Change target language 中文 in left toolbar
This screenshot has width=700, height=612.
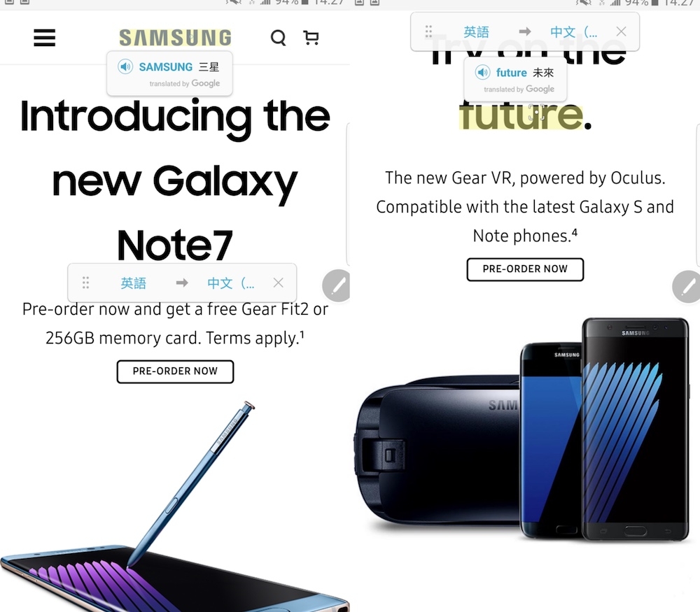tap(231, 283)
